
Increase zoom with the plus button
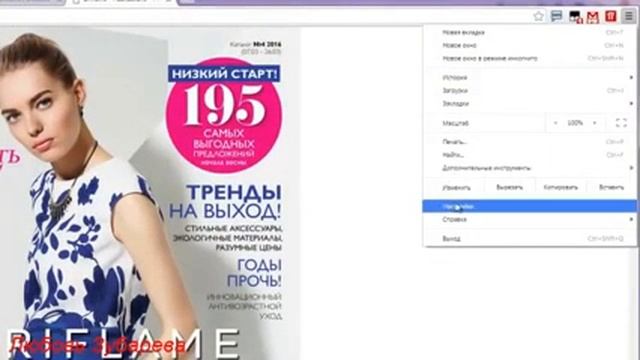pos(594,123)
